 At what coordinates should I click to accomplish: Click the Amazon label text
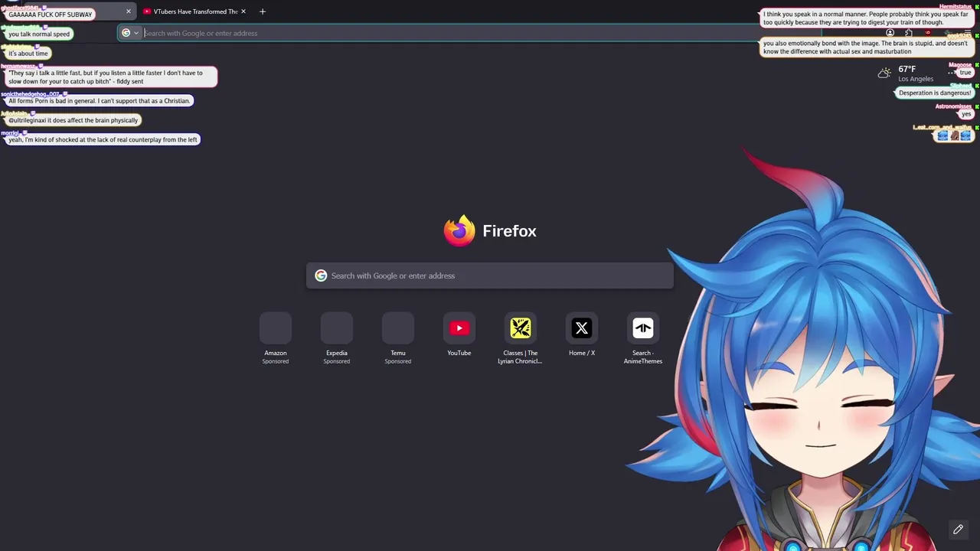(276, 353)
